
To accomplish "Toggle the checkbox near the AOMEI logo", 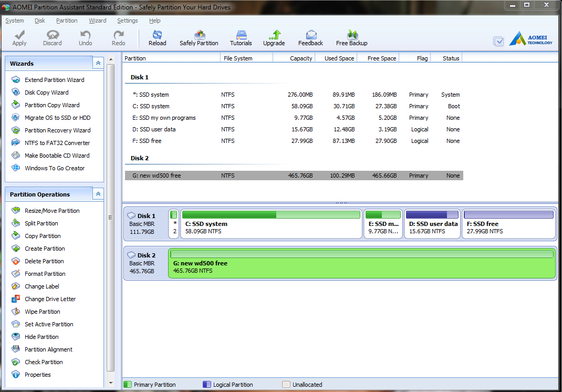I will [x=498, y=40].
